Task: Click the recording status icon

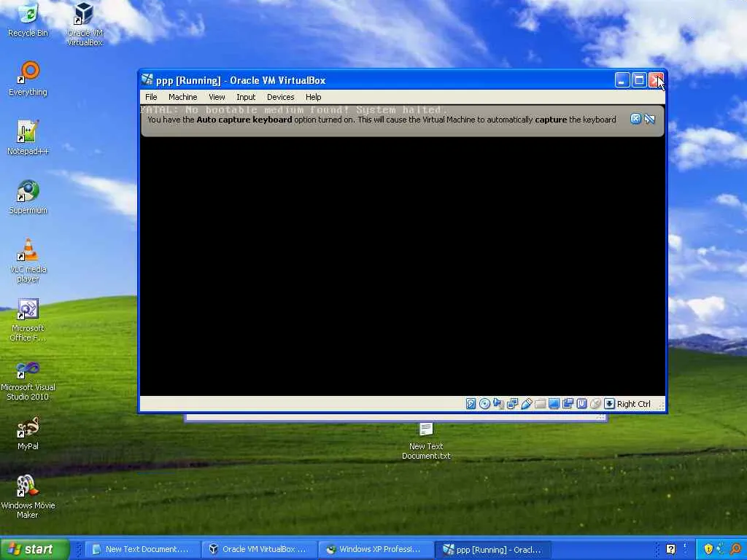Action: [x=568, y=404]
